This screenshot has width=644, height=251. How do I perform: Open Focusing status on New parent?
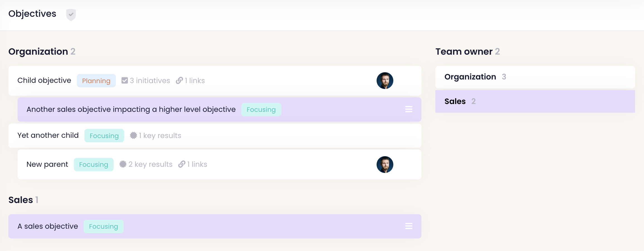[94, 165]
